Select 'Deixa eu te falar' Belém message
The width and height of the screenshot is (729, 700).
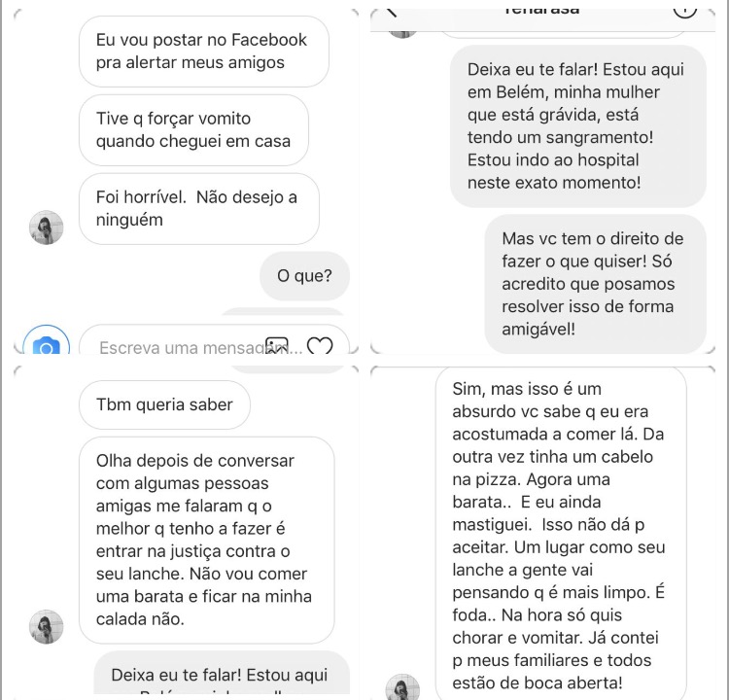click(x=578, y=126)
